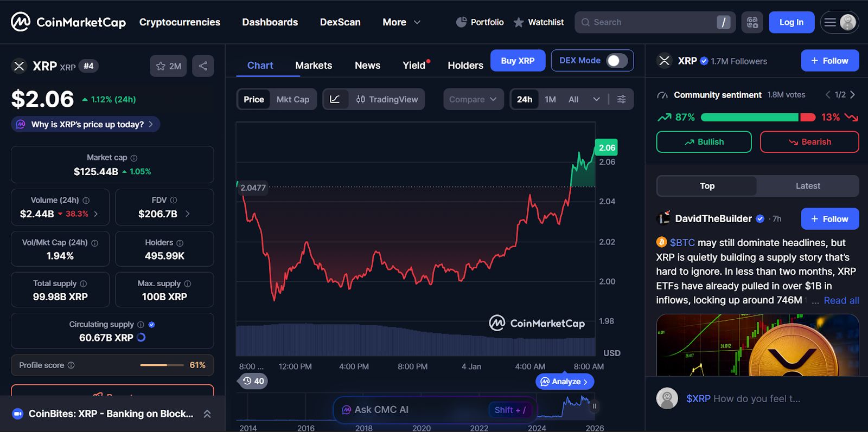Select the 1M time range
This screenshot has width=868, height=432.
click(x=551, y=99)
